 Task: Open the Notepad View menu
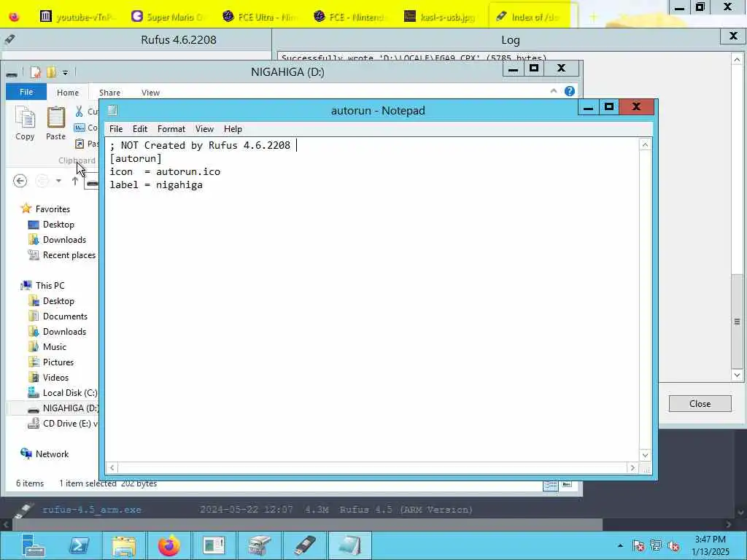coord(204,129)
